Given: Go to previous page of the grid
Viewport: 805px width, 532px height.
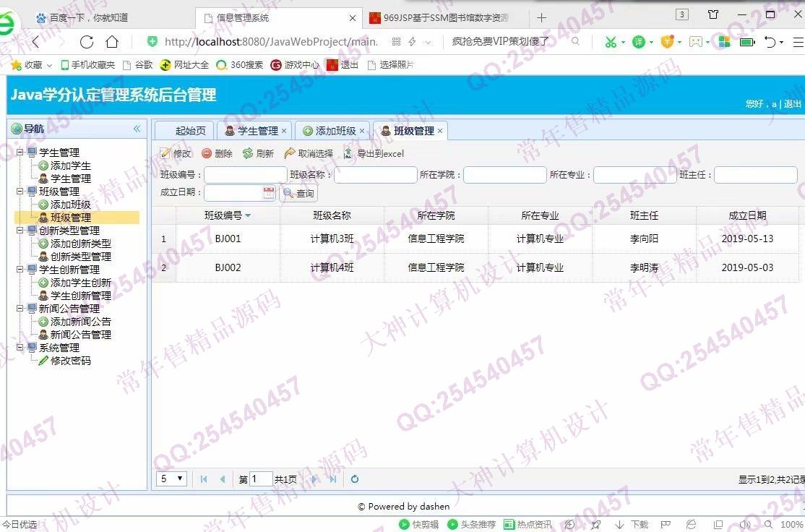Looking at the screenshot, I should click(x=223, y=479).
